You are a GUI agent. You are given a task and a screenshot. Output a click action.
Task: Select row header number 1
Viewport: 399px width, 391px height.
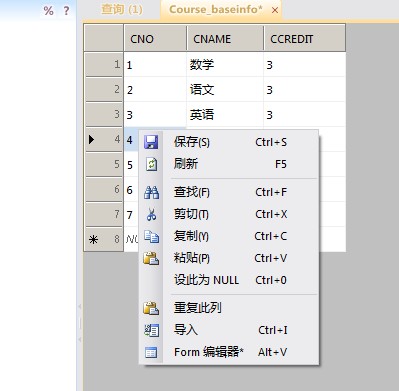pos(104,64)
